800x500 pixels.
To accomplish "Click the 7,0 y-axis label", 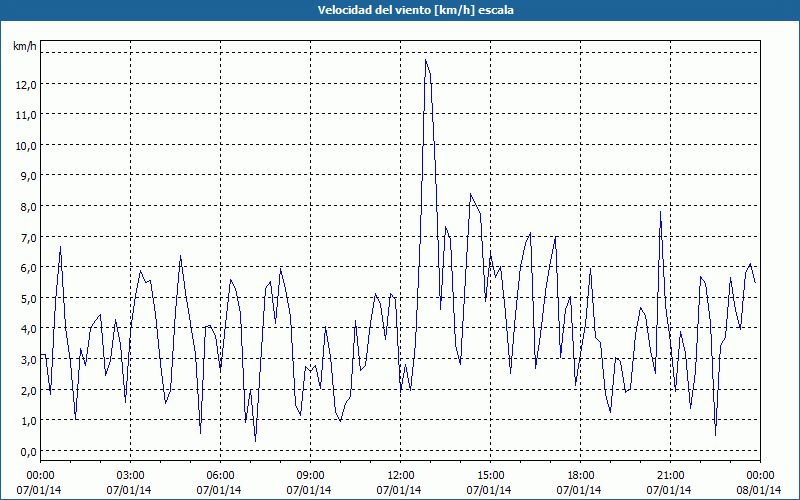I will (x=28, y=238).
